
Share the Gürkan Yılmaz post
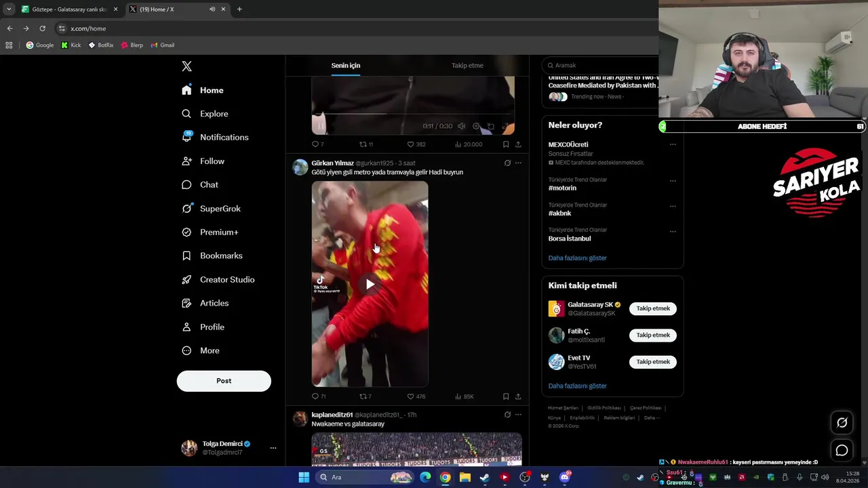518,396
